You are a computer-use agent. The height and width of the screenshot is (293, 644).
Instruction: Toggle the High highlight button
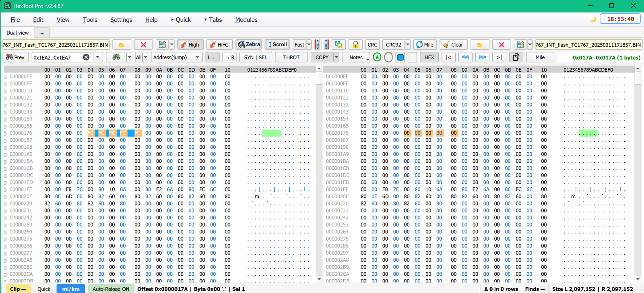pos(190,45)
